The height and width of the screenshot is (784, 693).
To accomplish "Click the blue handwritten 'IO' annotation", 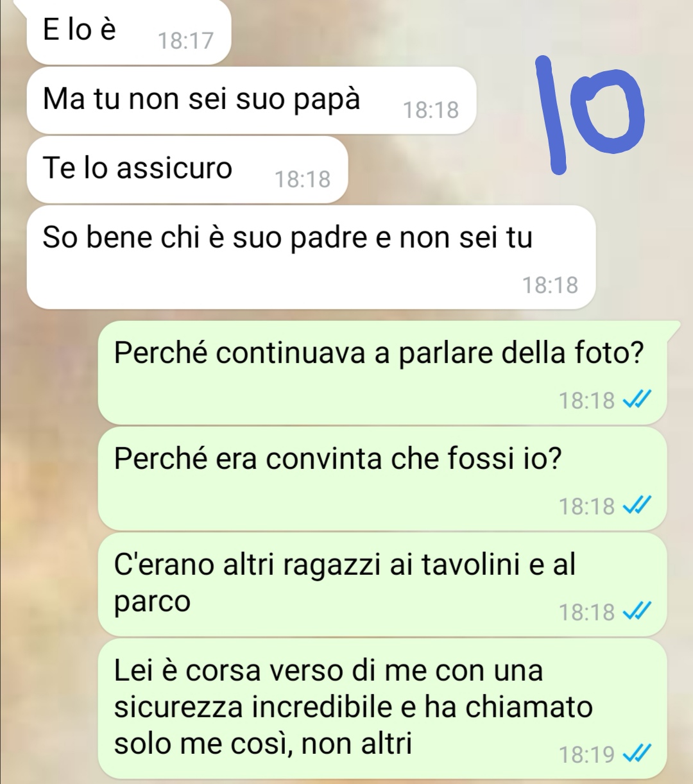I will (x=588, y=115).
